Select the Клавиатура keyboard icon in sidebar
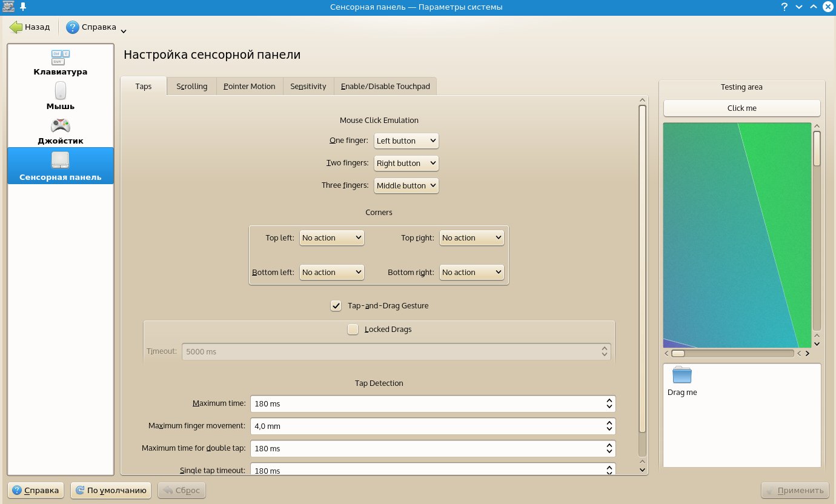This screenshot has height=504, width=836. (x=61, y=58)
